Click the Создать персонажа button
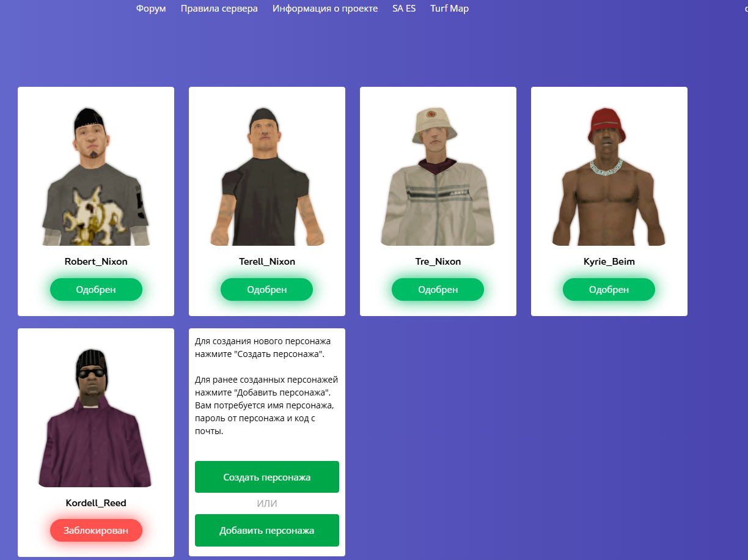This screenshot has height=560, width=748. point(267,477)
